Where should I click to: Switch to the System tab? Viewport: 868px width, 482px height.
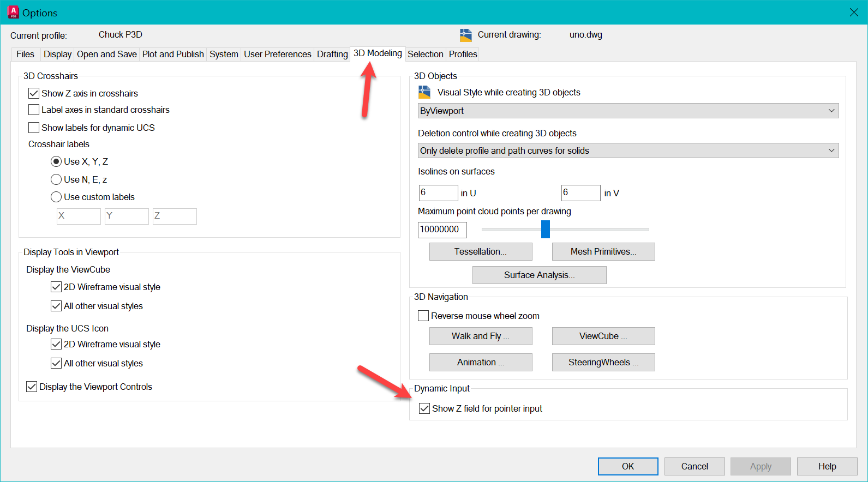click(x=224, y=54)
